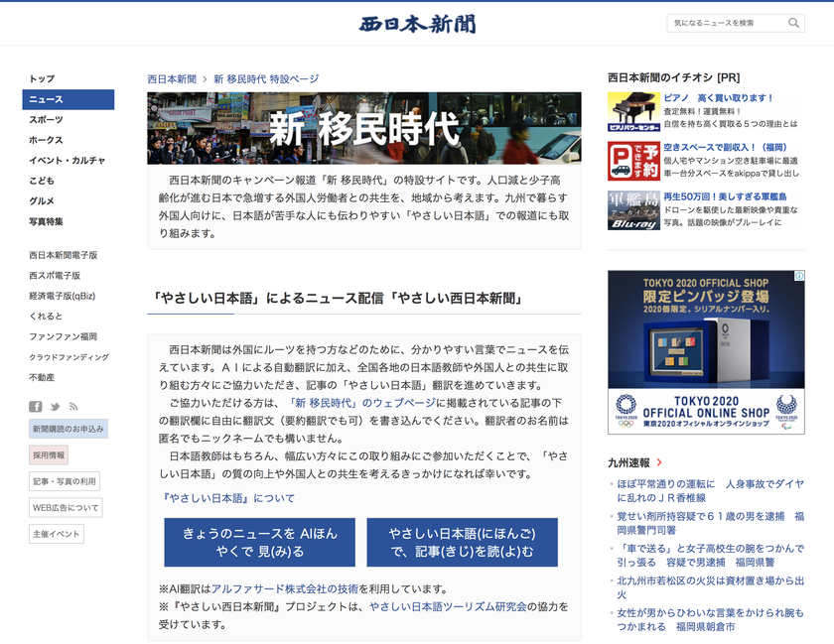The width and height of the screenshot is (834, 644).
Task: Click the 西日本新聞 logo in header
Action: (x=418, y=24)
